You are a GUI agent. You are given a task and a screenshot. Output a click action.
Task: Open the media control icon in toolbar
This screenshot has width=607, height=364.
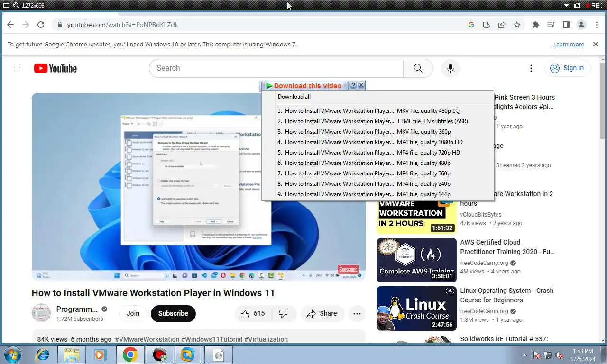(x=551, y=25)
